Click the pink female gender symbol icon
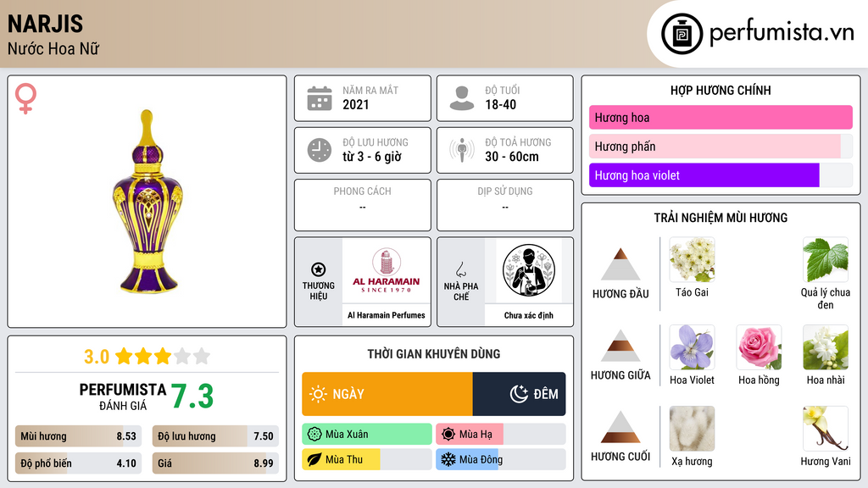 (25, 98)
